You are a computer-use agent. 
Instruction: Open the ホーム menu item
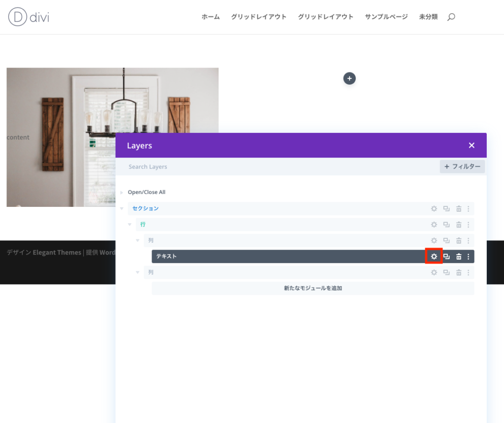click(211, 17)
